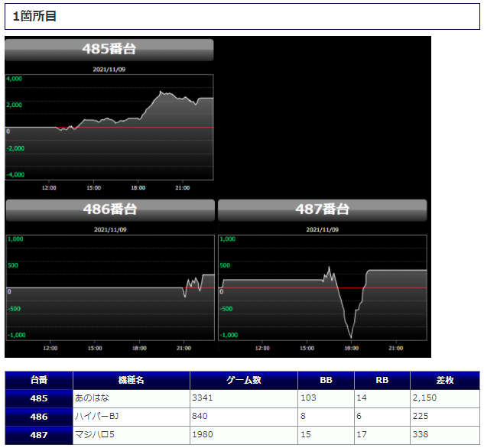Click the 1箇所目 section heading
This screenshot has width=484, height=448.
pyautogui.click(x=242, y=16)
